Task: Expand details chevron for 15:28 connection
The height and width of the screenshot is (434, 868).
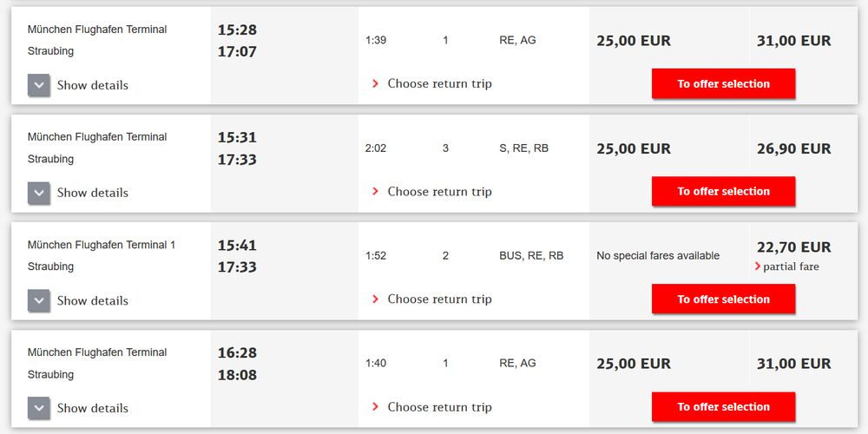Action: [x=39, y=85]
